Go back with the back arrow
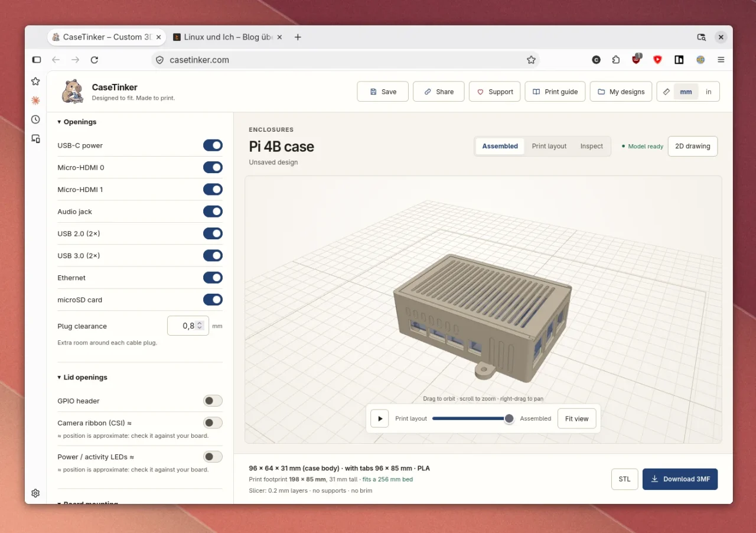The image size is (756, 533). click(x=56, y=60)
